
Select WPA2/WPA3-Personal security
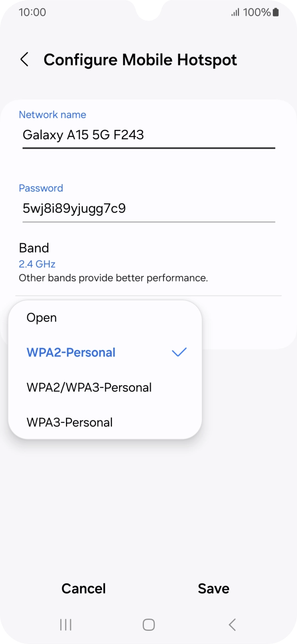pyautogui.click(x=89, y=387)
